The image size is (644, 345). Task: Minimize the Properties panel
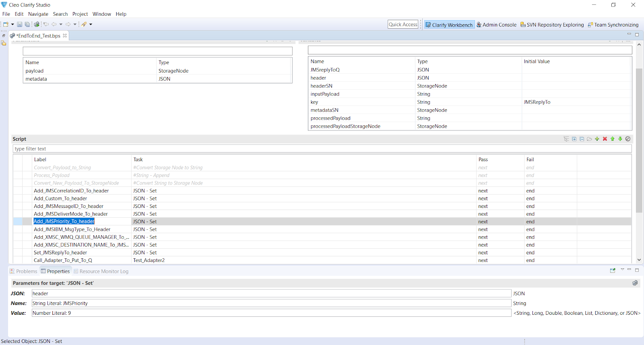pos(629,270)
